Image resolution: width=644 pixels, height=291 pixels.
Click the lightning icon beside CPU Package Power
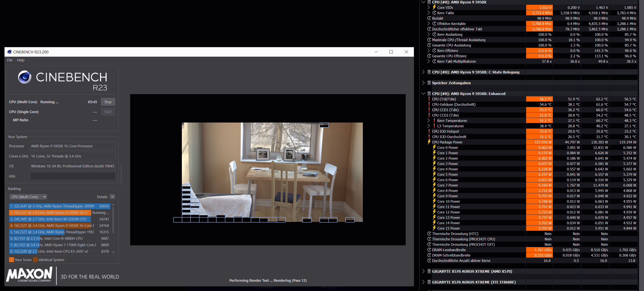(x=429, y=142)
